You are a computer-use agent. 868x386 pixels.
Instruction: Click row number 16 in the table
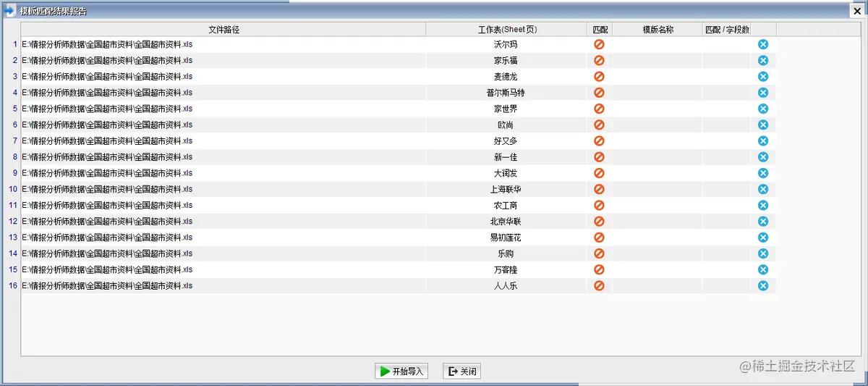pyautogui.click(x=12, y=285)
